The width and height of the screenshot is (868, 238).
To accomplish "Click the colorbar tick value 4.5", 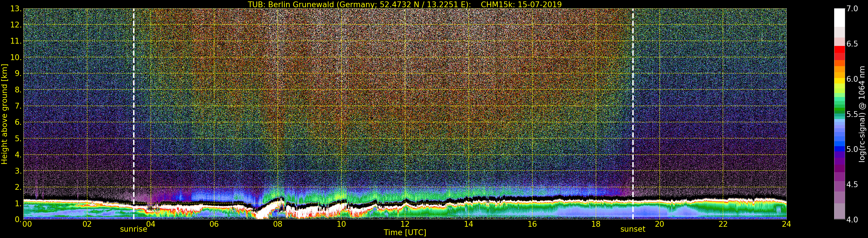I will pyautogui.click(x=852, y=184).
